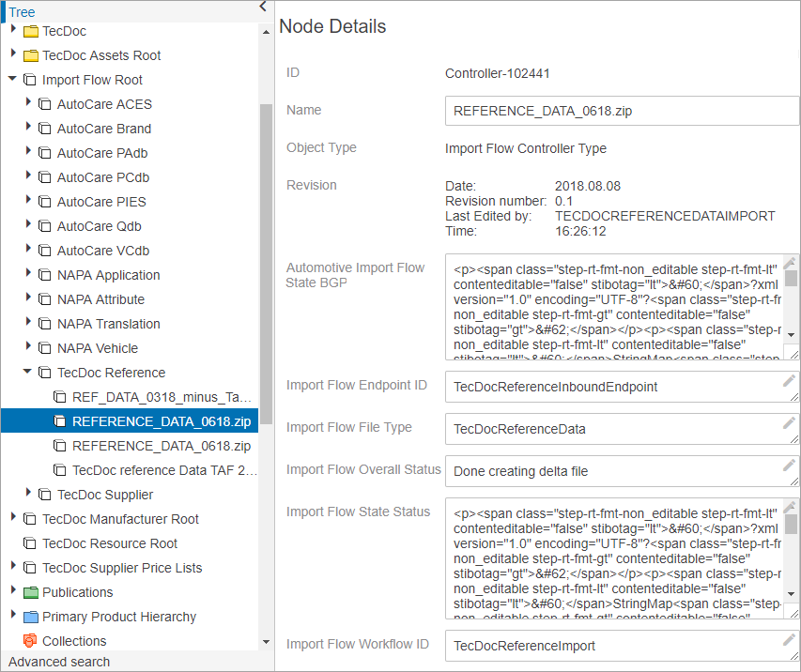The height and width of the screenshot is (672, 801).
Task: Click Import Flow Endpoint ID field
Action: 622,387
